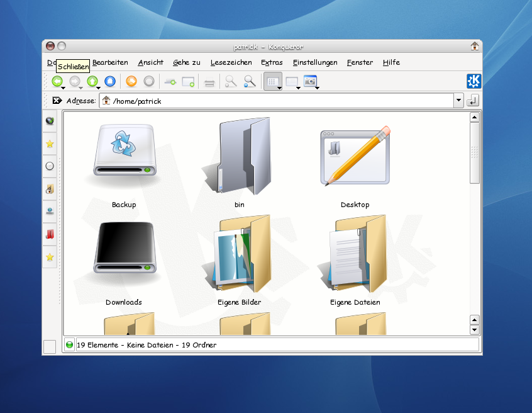The width and height of the screenshot is (532, 413).
Task: Zoom in with magnifier plus icon
Action: coord(231,81)
